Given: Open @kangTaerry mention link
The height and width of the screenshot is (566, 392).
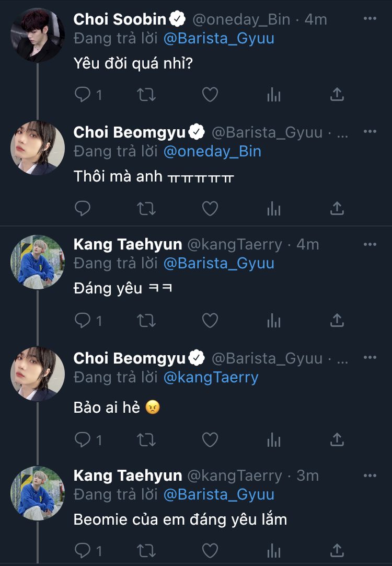Looking at the screenshot, I should click(x=211, y=377).
